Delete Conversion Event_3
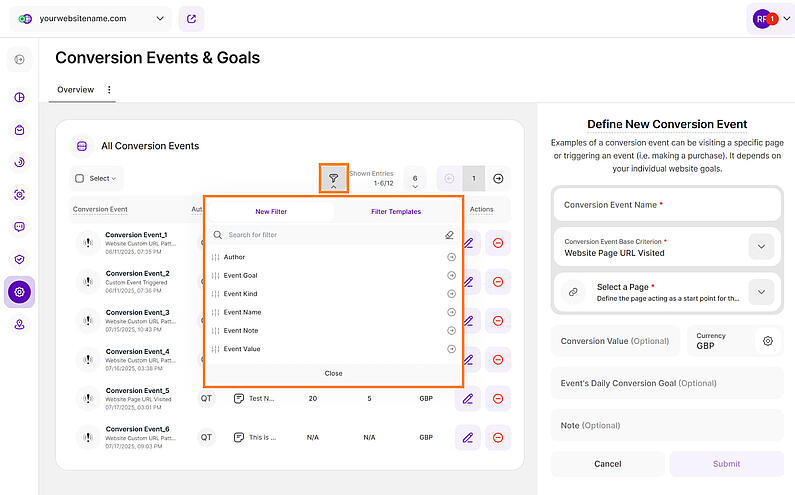795x495 pixels. [x=498, y=321]
